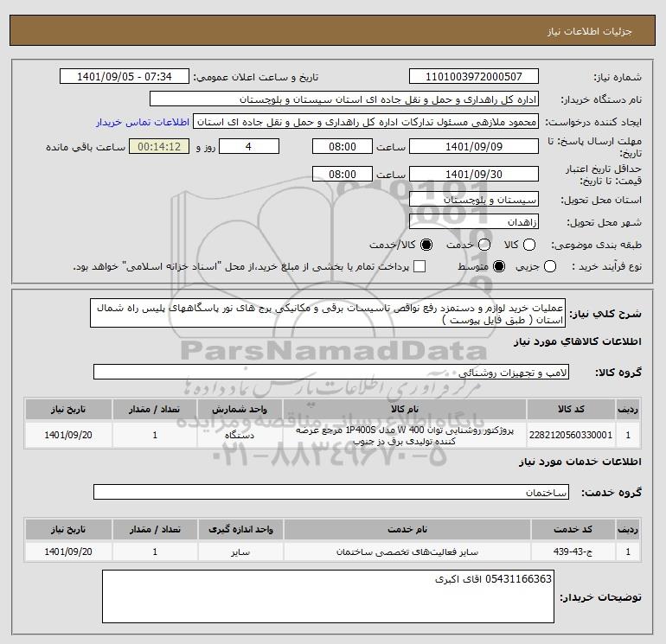This screenshot has height=644, width=666.
Task: Click the response deadline time 08:00 field
Action: (343, 146)
